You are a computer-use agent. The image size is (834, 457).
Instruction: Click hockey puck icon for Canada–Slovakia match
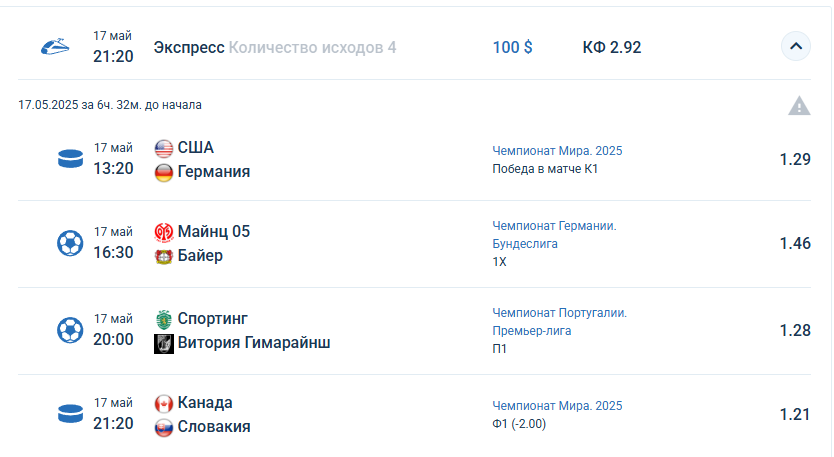[70, 413]
